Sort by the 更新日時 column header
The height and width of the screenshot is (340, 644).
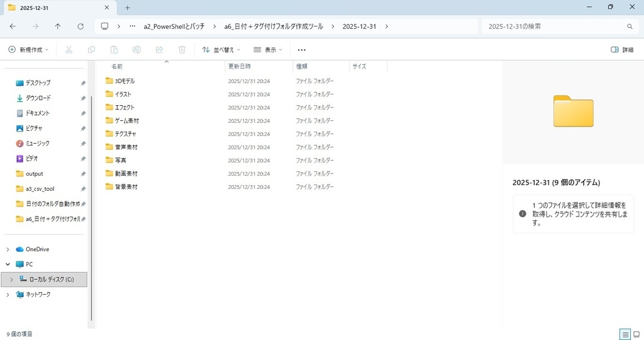(x=240, y=66)
